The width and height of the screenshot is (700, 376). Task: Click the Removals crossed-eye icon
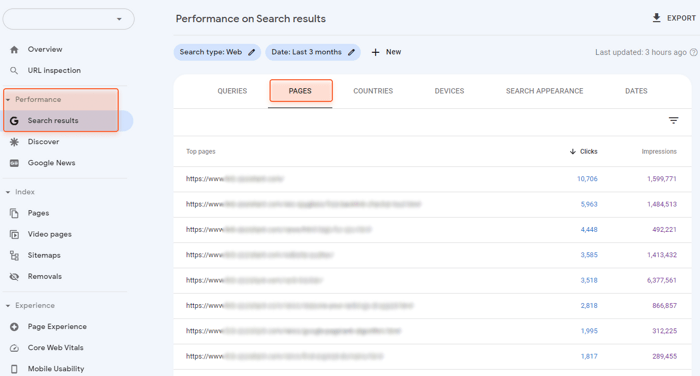(14, 276)
